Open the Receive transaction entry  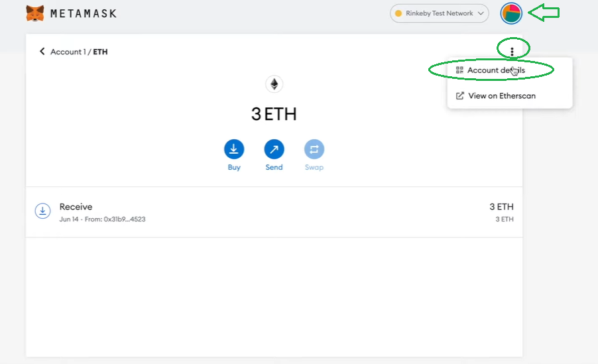click(274, 212)
